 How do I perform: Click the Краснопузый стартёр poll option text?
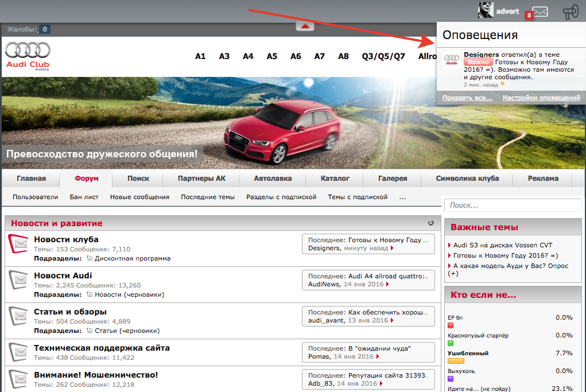pos(478,336)
